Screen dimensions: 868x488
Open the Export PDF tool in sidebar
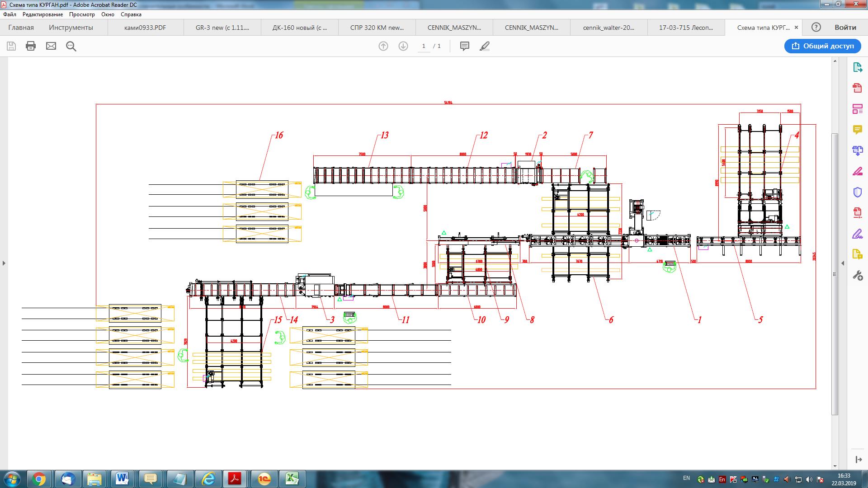(x=858, y=67)
